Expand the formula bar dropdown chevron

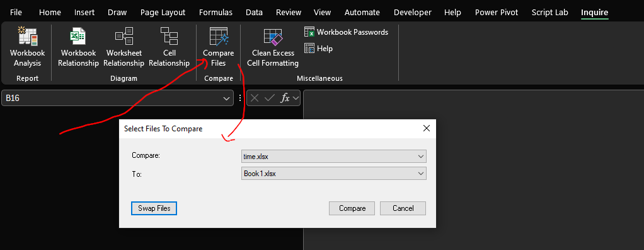296,98
